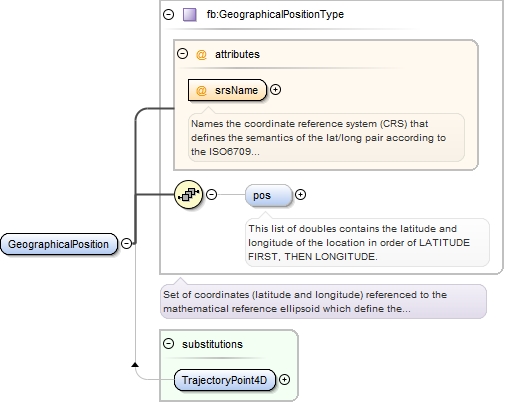The image size is (505, 403).
Task: Select the srsName attribute node
Action: tap(227, 90)
